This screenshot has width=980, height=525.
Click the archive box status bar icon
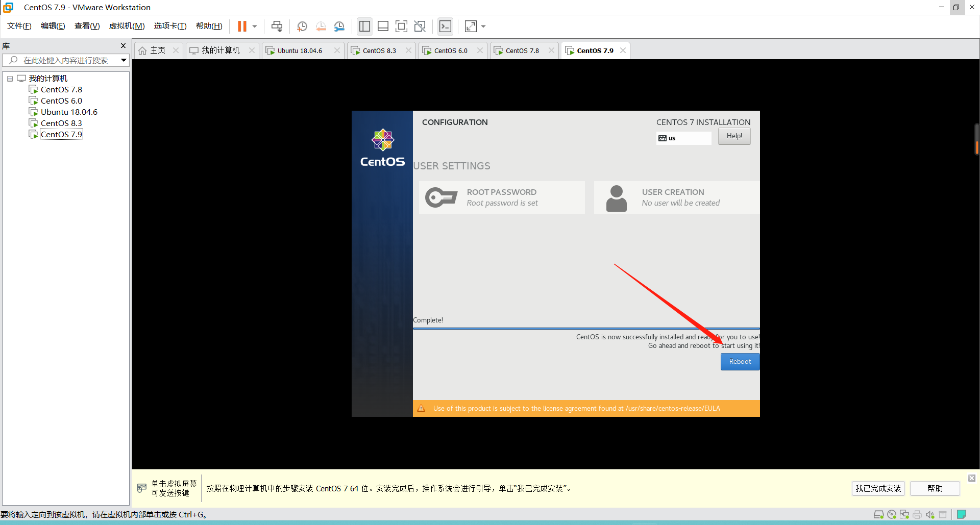tap(943, 514)
